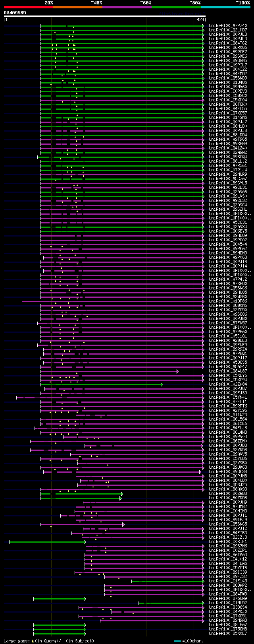
Task: Click the UniRef100_C5YN41 label
Action: click(x=228, y=397)
